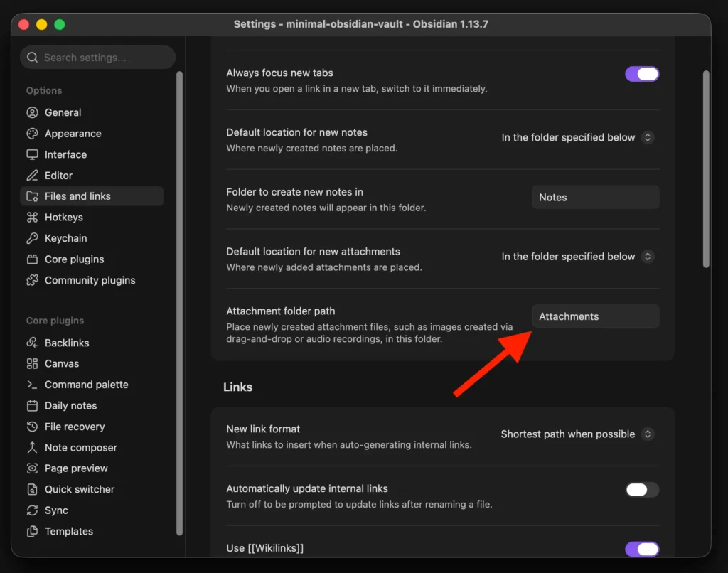
Task: Go to Community plugins settings
Action: pyautogui.click(x=92, y=280)
